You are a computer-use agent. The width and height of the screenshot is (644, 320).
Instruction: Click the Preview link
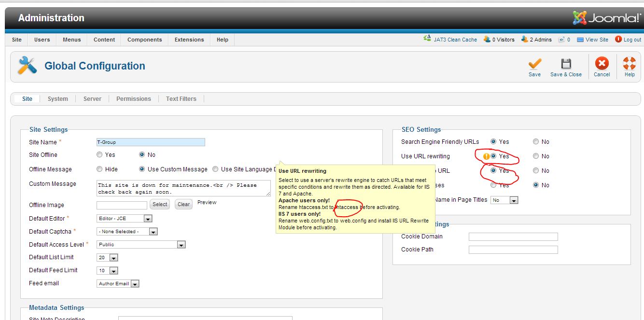coord(207,202)
